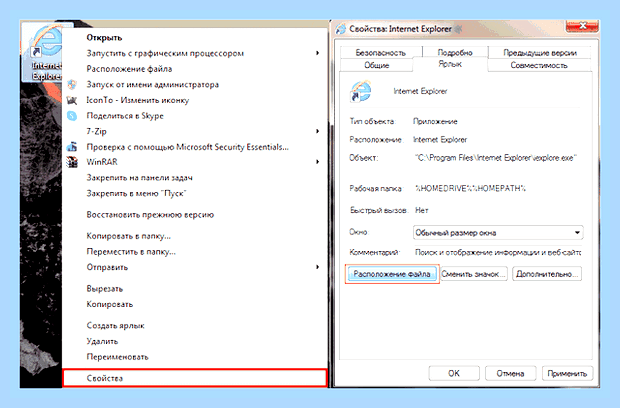
Task: Click the title bar icon of Свойства window
Action: (x=340, y=29)
